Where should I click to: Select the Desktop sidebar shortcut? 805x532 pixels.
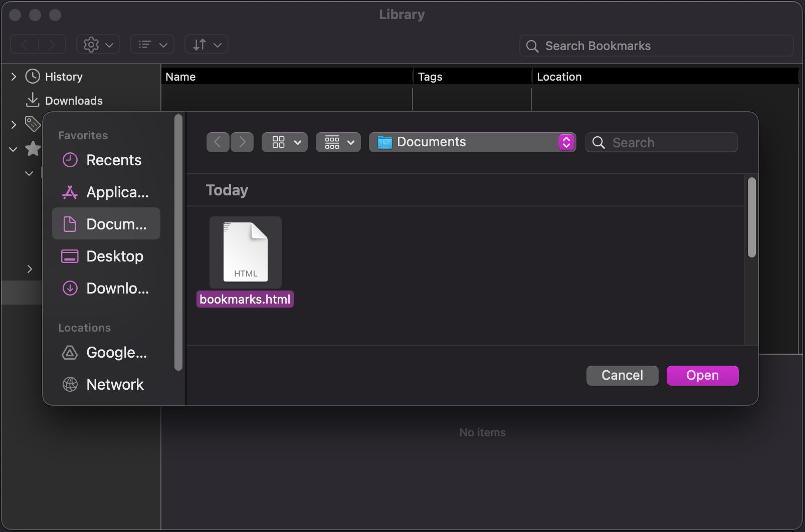(114, 256)
